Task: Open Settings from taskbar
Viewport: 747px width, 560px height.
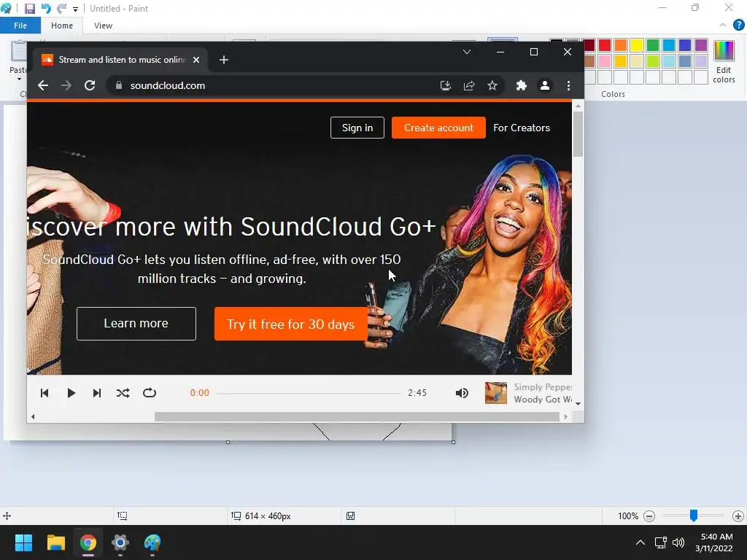Action: (x=120, y=542)
